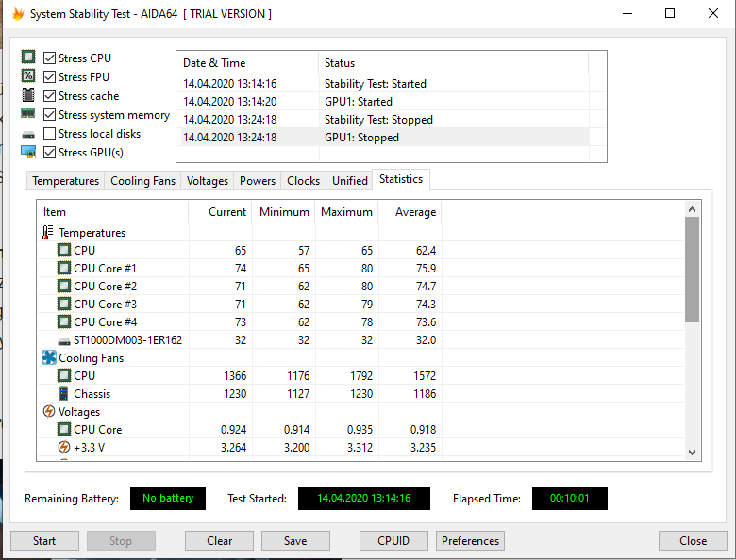
Task: Click the Date & Time log column header
Action: (x=248, y=63)
